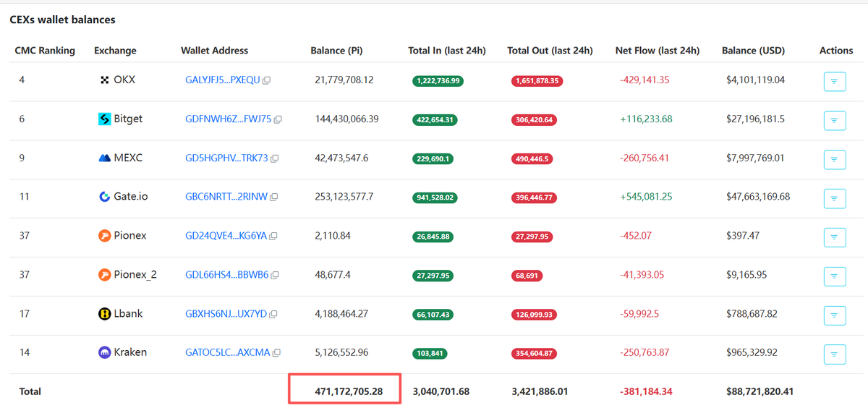868x408 pixels.
Task: Click the OKX exchange logo
Action: pos(104,80)
